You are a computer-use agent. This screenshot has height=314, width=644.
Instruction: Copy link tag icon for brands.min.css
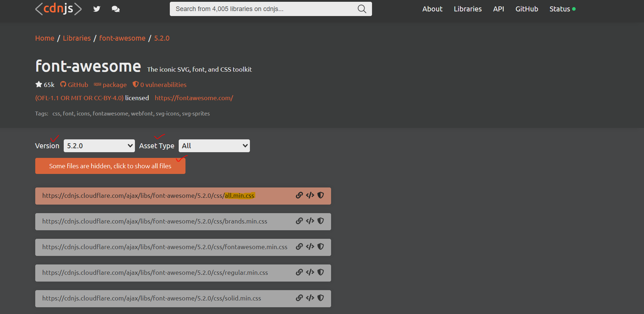click(310, 221)
